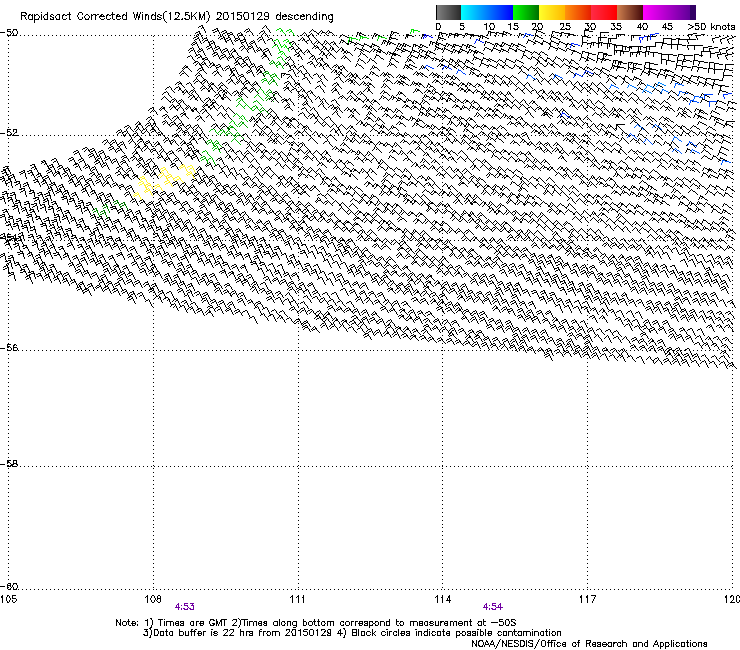The height and width of the screenshot is (650, 740).
Task: Click the dark green barbs near 107 longitude
Action: tap(110, 208)
